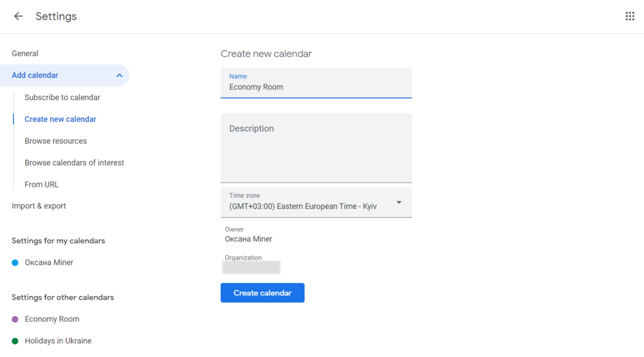The width and height of the screenshot is (644, 357).
Task: Open From URL option
Action: click(x=42, y=184)
